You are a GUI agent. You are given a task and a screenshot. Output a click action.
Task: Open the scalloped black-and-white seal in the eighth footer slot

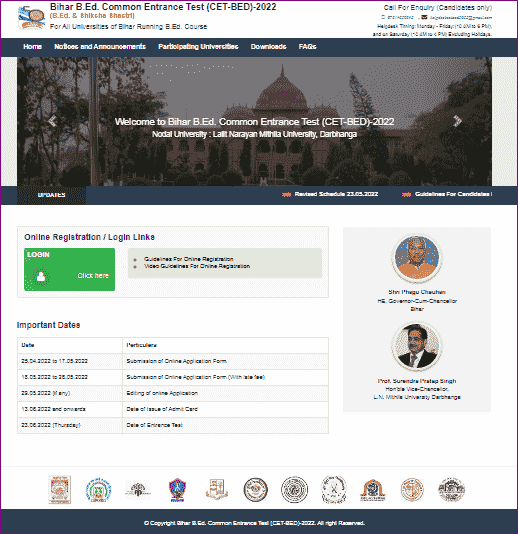click(x=334, y=490)
